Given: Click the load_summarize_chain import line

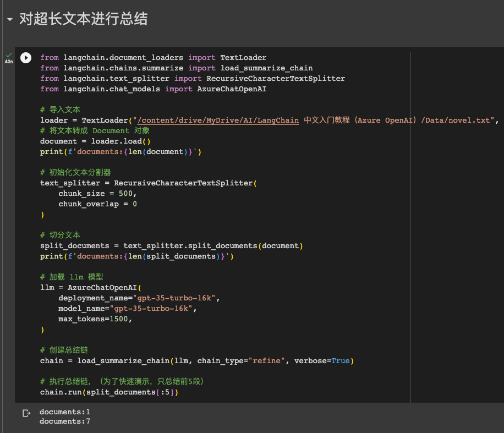Looking at the screenshot, I should 177,68.
